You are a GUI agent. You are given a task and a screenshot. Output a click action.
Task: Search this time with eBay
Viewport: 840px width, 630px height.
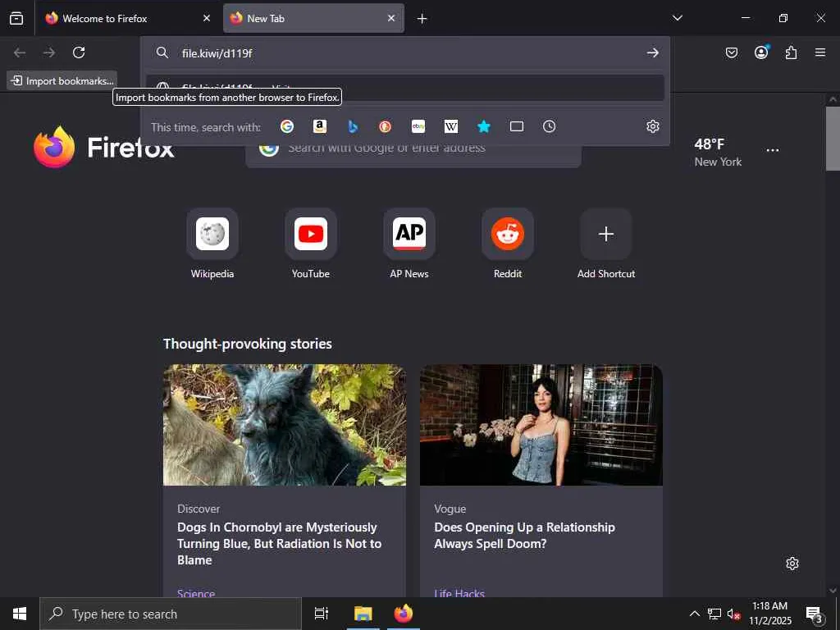tap(418, 126)
